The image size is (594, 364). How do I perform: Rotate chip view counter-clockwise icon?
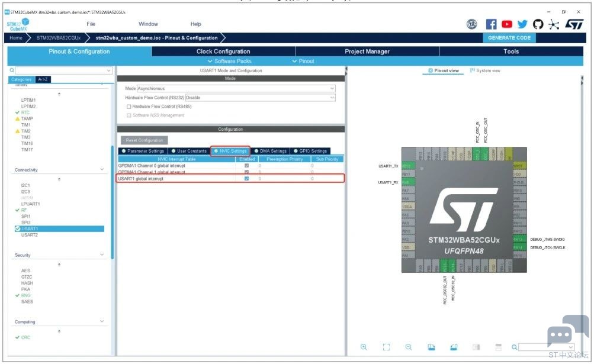pos(454,347)
